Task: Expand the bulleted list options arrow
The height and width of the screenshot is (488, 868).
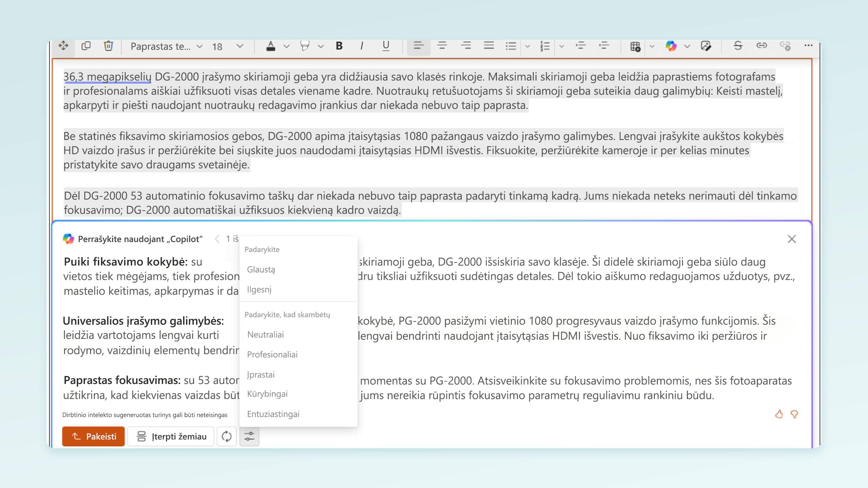Action: click(x=528, y=46)
